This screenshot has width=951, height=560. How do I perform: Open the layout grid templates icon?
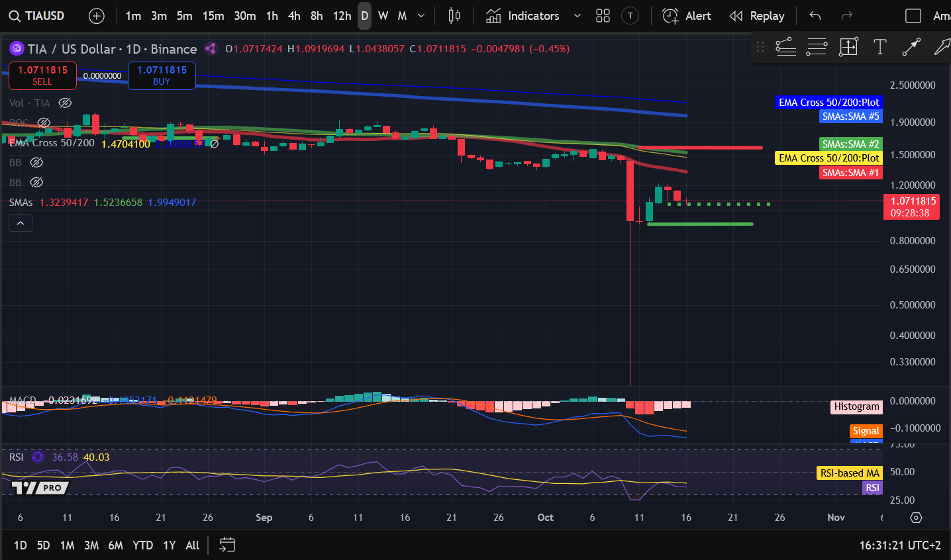coord(603,16)
